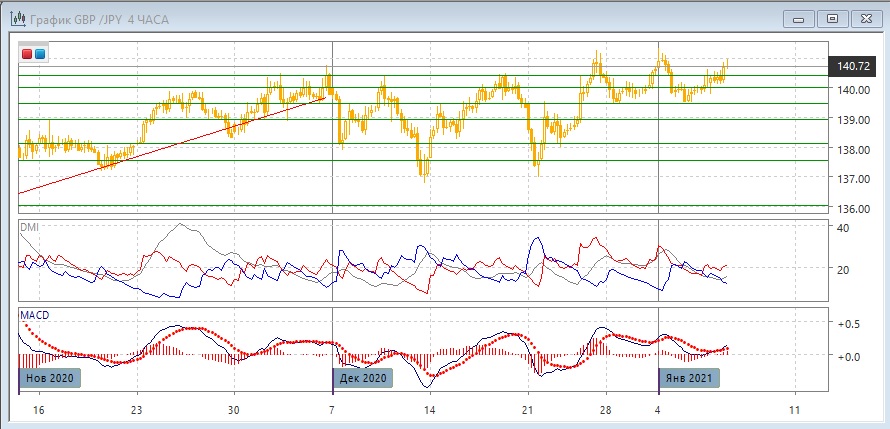
Task: Click the red square chart button
Action: click(x=27, y=54)
